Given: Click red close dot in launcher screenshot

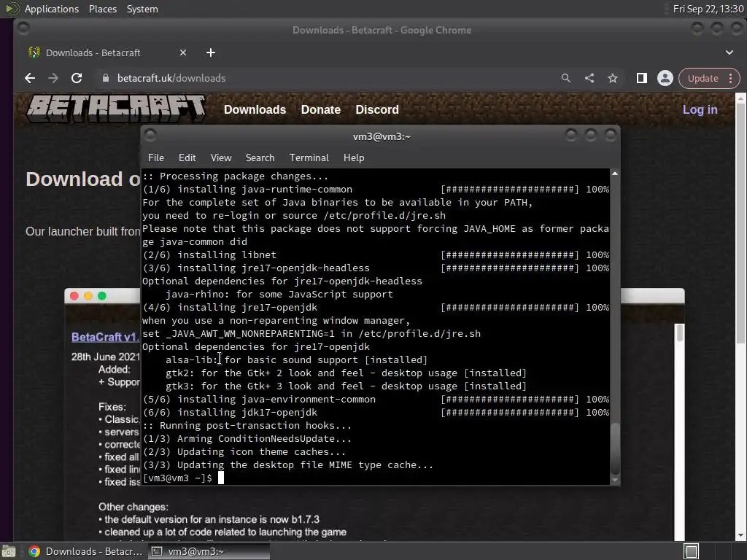Looking at the screenshot, I should pos(74,296).
